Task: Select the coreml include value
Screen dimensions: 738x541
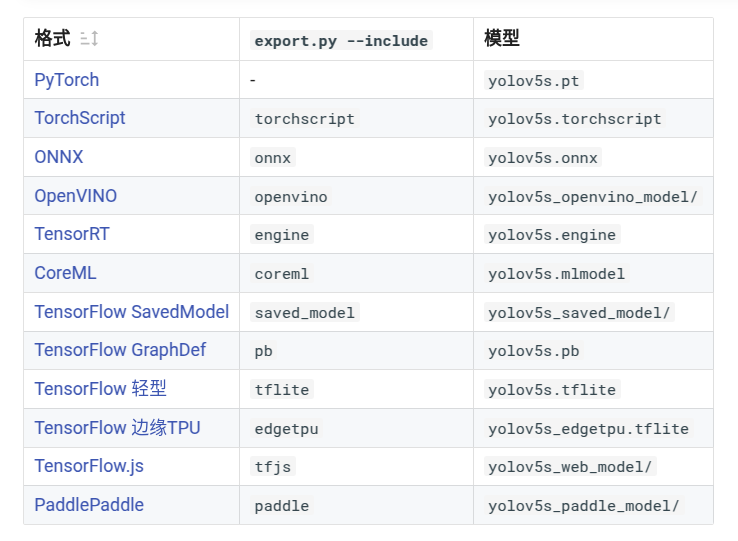Action: click(281, 274)
